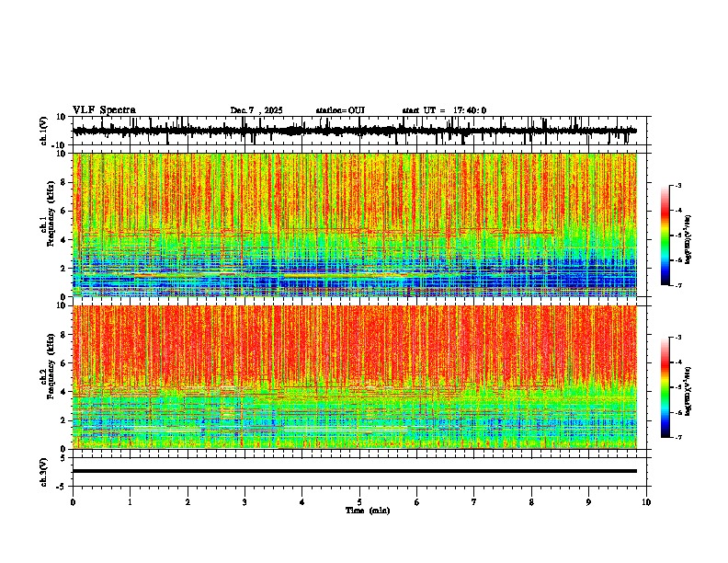Click the ch.2 spectrogram panel
The height and width of the screenshot is (563, 728).
[x=354, y=377]
